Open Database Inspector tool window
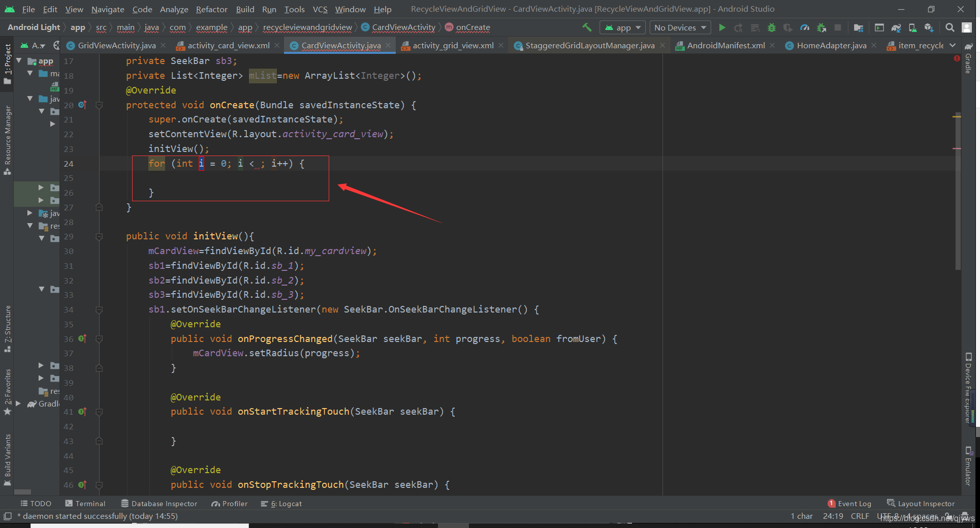Image resolution: width=980 pixels, height=528 pixels. [x=159, y=504]
